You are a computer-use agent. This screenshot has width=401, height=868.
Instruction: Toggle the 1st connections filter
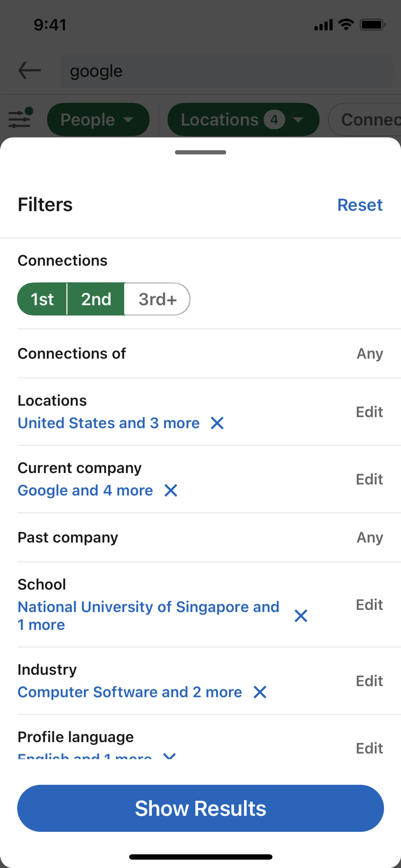(42, 299)
